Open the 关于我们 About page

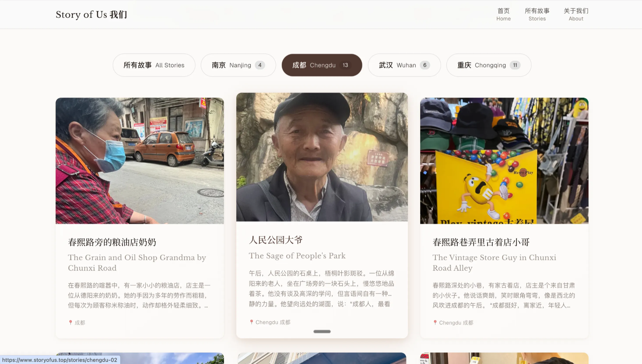576,14
